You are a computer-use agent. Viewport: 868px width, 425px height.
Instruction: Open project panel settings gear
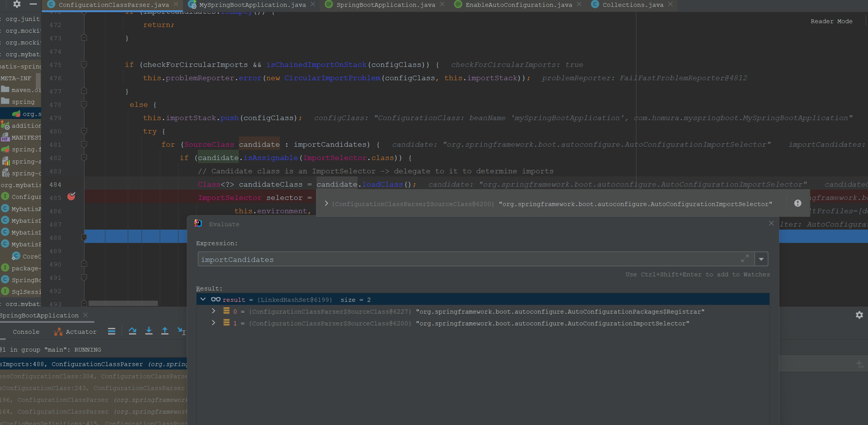coord(17,4)
